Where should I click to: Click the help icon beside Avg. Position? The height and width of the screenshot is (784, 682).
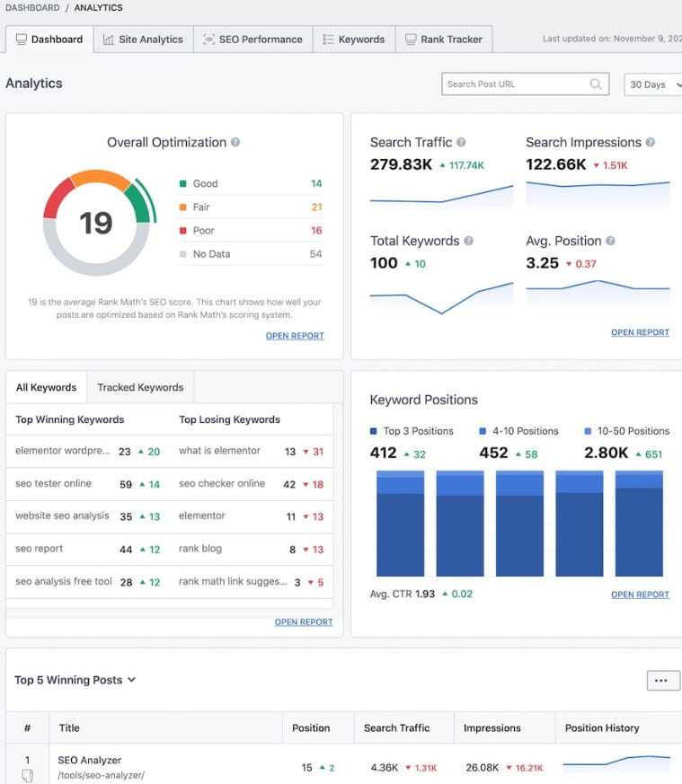pos(610,242)
